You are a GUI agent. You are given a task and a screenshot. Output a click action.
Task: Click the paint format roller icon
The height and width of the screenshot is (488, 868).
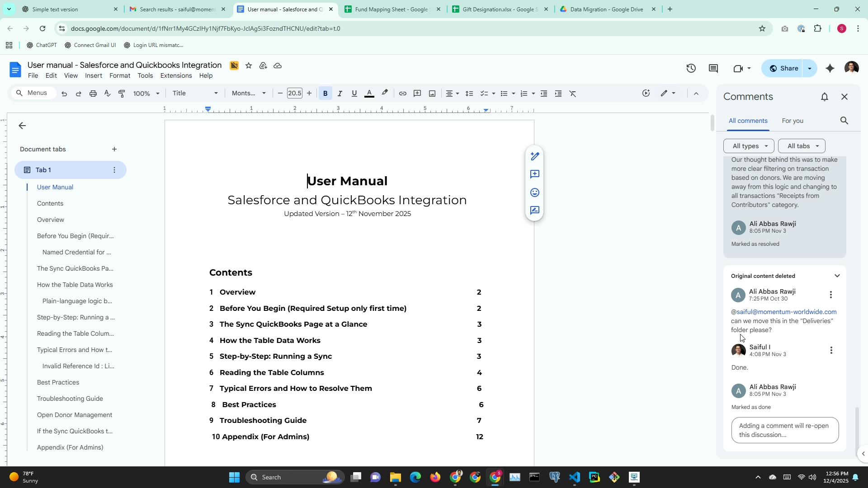(x=122, y=94)
